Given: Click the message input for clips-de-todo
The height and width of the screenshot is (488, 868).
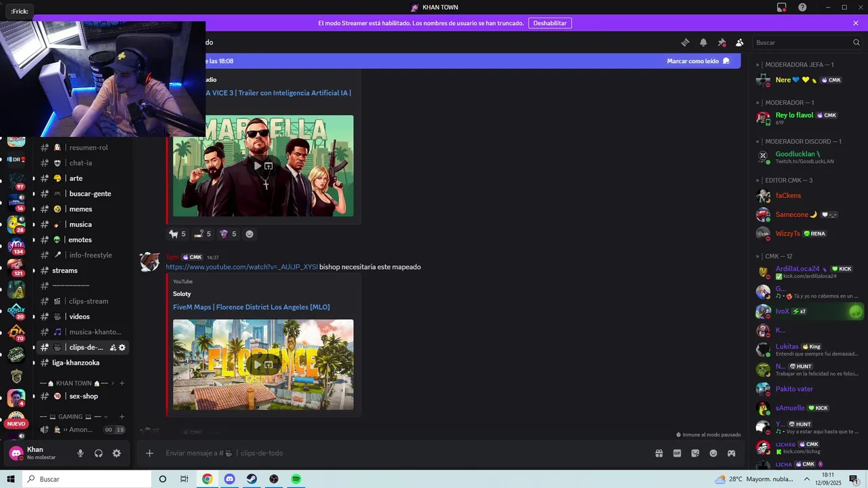Looking at the screenshot, I should pyautogui.click(x=407, y=453).
